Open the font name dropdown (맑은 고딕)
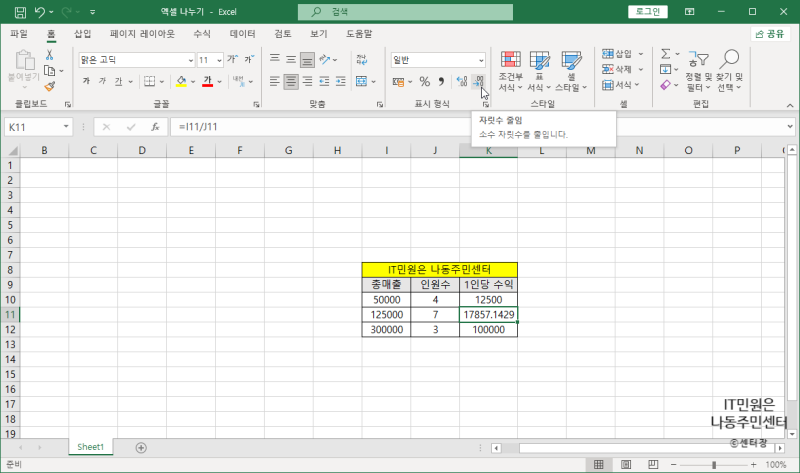The image size is (800, 473). pyautogui.click(x=191, y=60)
